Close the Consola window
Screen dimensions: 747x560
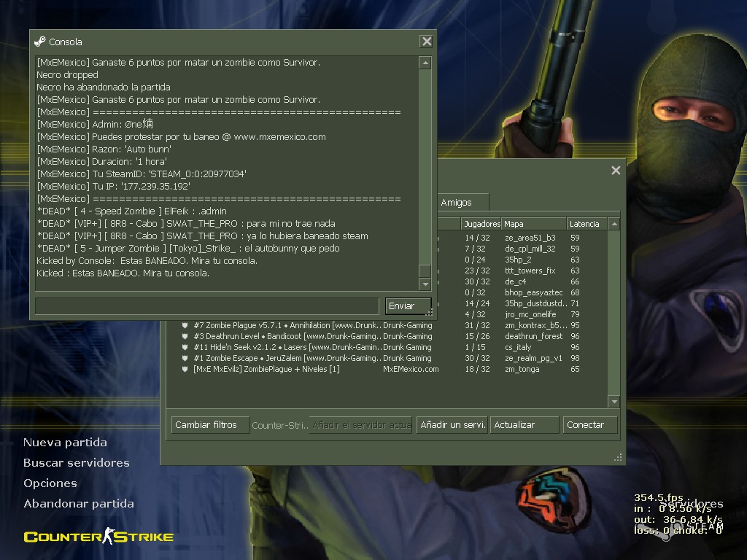pyautogui.click(x=426, y=42)
